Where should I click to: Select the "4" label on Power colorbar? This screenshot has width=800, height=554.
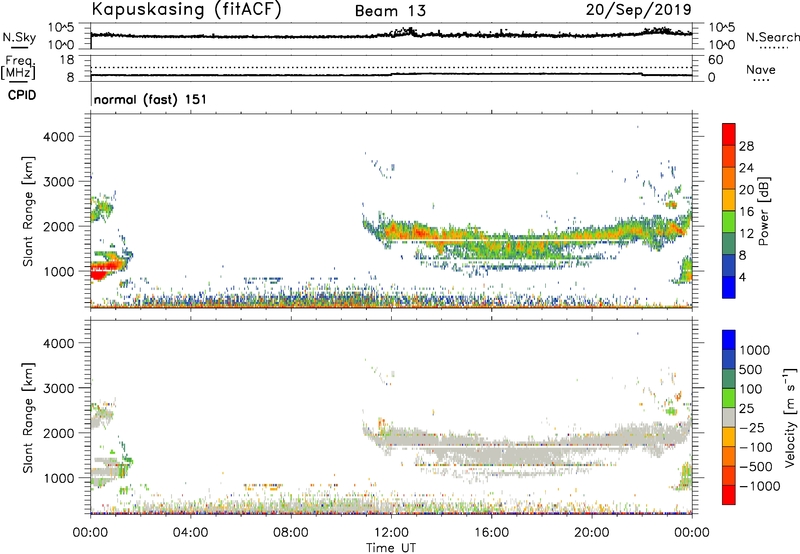coord(743,277)
